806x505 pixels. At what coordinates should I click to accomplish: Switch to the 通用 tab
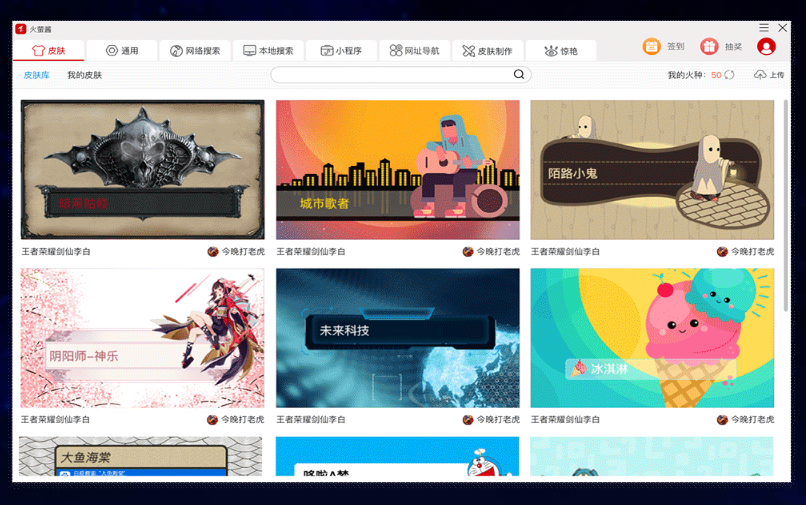tap(122, 50)
